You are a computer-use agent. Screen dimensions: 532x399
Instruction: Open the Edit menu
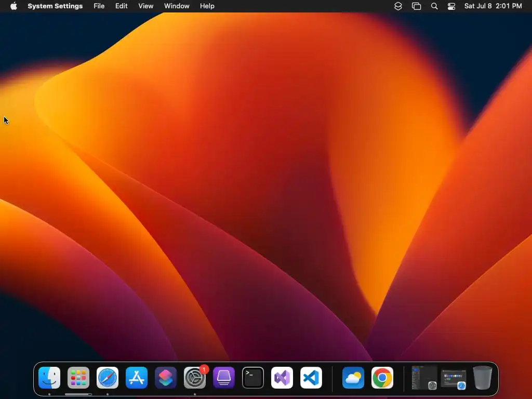click(x=122, y=6)
